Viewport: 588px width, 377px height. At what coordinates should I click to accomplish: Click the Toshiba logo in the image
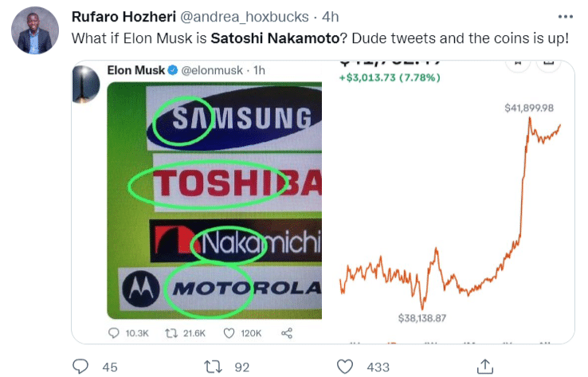pos(237,185)
